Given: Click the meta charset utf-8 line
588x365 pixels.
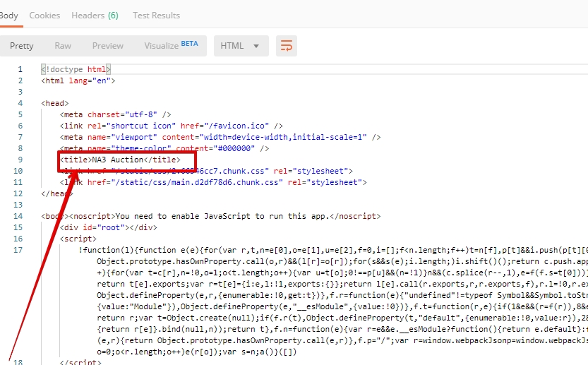Looking at the screenshot, I should coord(116,114).
